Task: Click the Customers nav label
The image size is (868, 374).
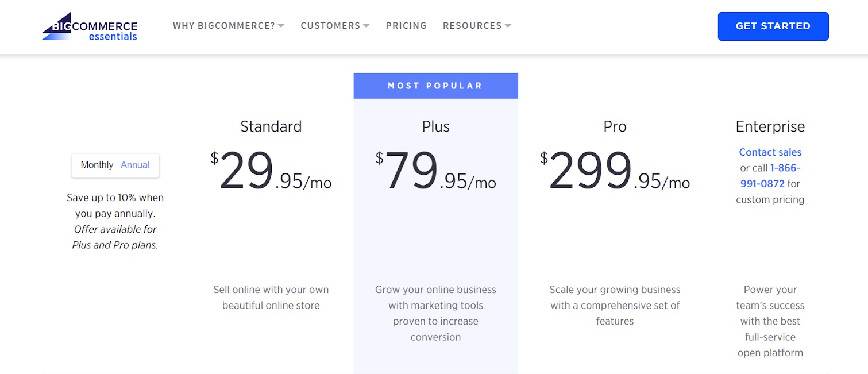Action: click(330, 26)
